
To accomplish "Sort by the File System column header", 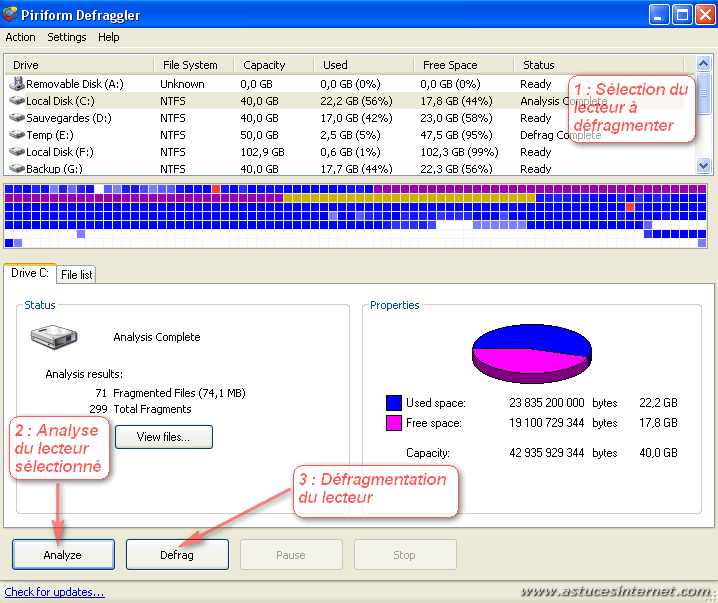I will [x=193, y=65].
